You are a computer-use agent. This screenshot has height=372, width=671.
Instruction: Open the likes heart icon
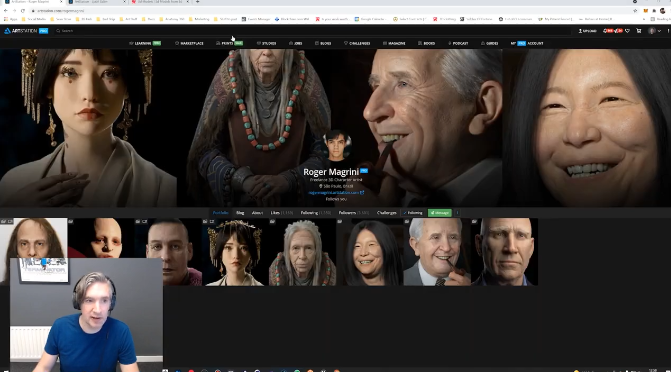coord(627,31)
